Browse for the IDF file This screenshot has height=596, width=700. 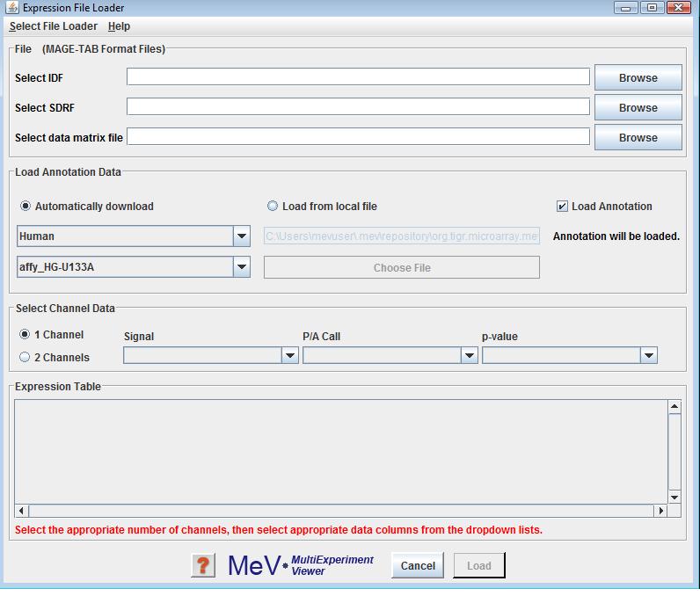[x=638, y=77]
